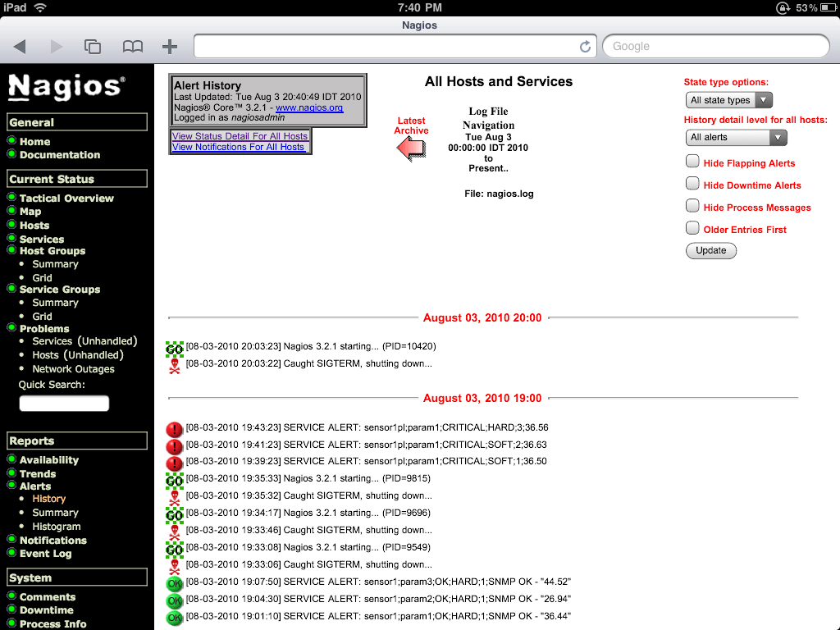Click the back navigation arrow

coord(20,47)
